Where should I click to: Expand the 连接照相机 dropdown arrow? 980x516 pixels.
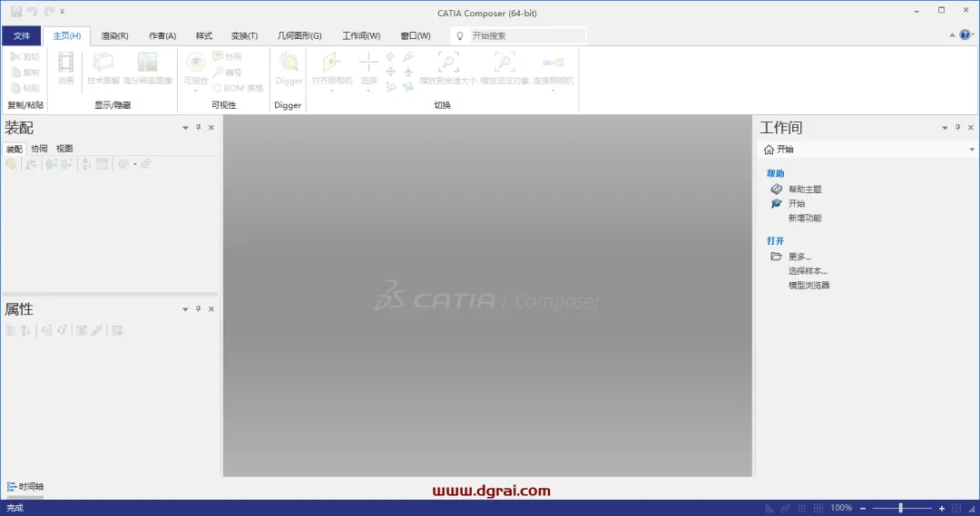(554, 92)
